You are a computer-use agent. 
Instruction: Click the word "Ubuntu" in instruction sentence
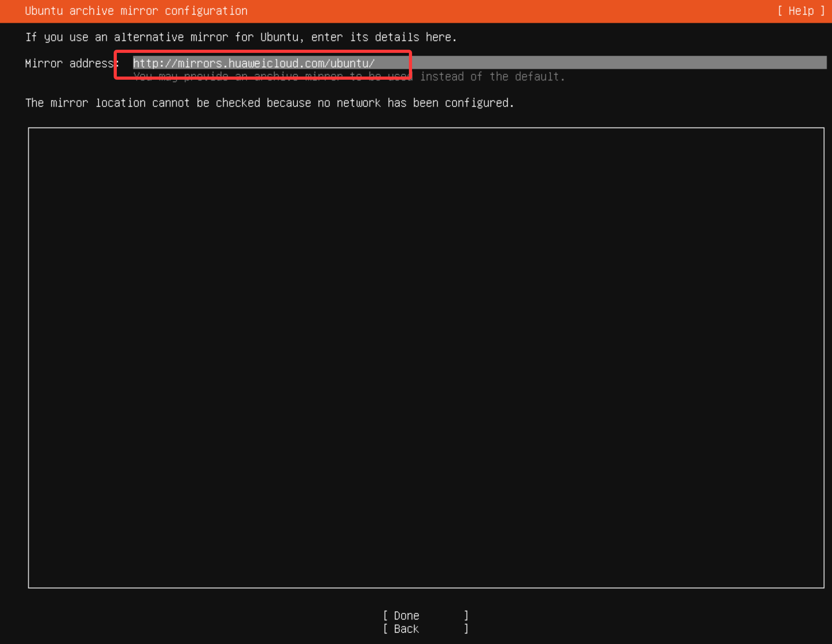coord(279,37)
